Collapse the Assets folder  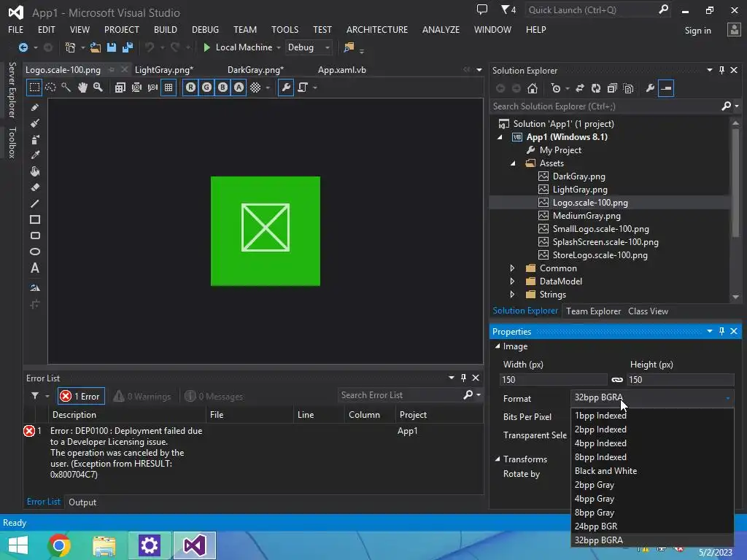513,163
